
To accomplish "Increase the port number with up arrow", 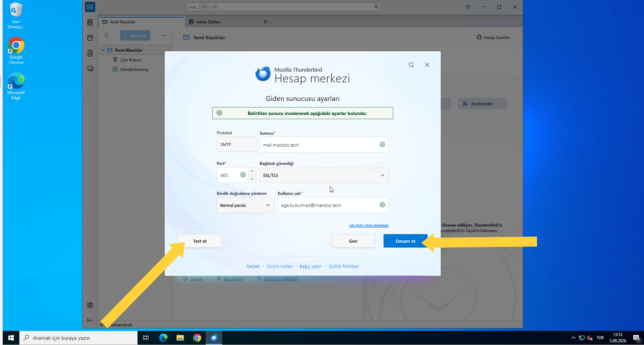I will point(252,171).
